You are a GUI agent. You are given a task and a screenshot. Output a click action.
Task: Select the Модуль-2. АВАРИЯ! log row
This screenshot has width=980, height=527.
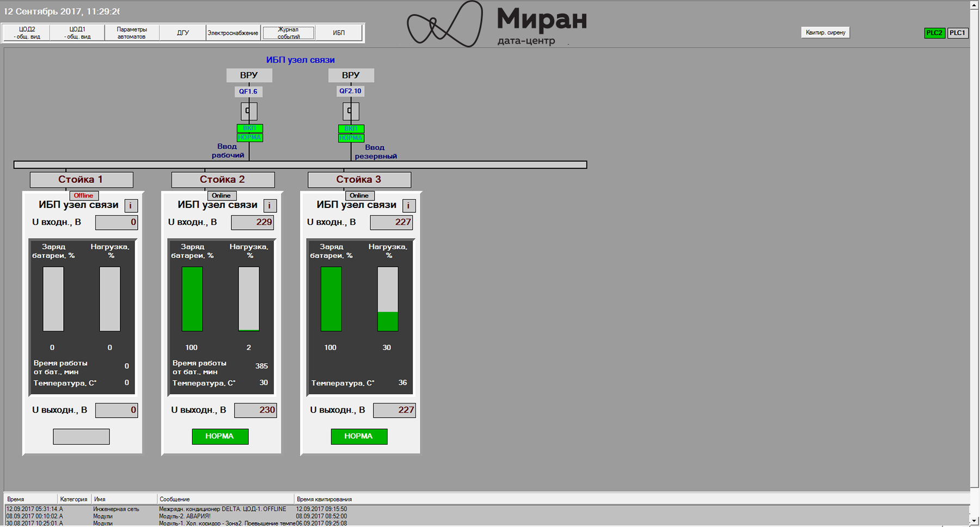point(487,516)
